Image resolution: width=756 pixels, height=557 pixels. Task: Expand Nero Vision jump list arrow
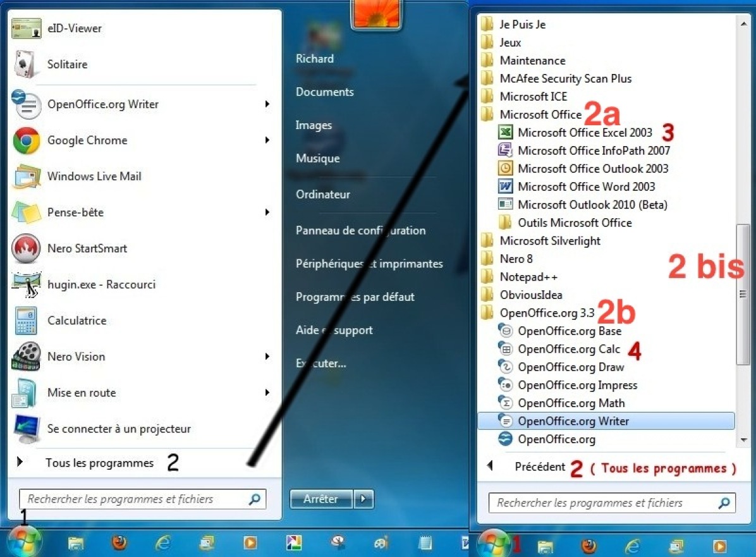pos(267,357)
